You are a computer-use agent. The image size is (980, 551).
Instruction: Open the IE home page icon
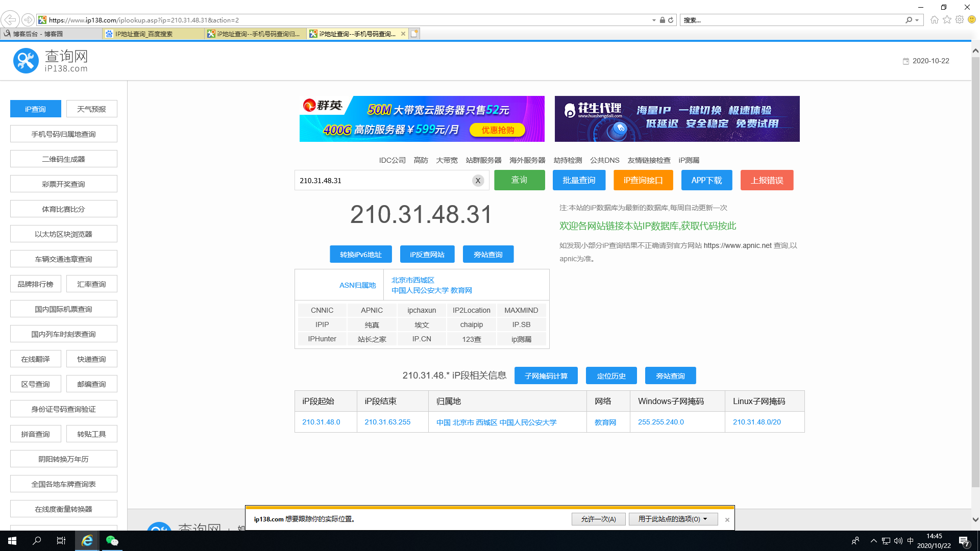pyautogui.click(x=935, y=20)
